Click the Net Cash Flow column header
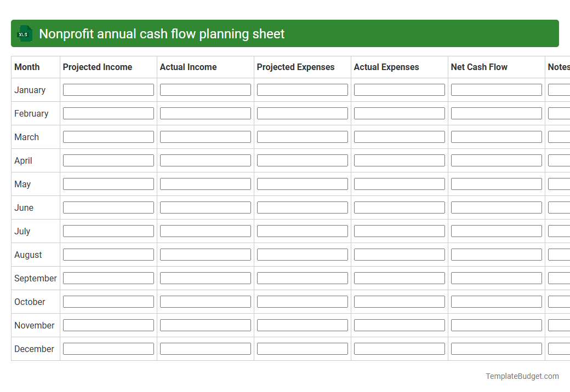This screenshot has width=570, height=392. tap(479, 67)
